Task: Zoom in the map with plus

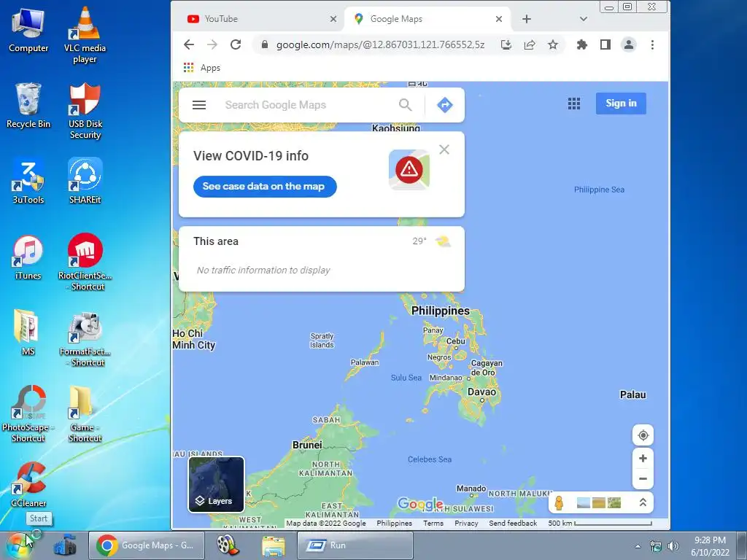Action: coord(643,458)
